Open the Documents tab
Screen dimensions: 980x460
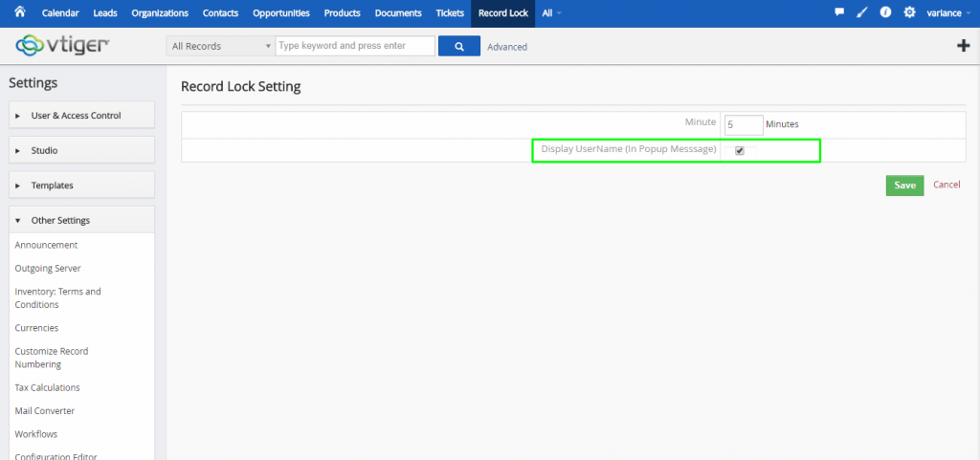tap(398, 13)
